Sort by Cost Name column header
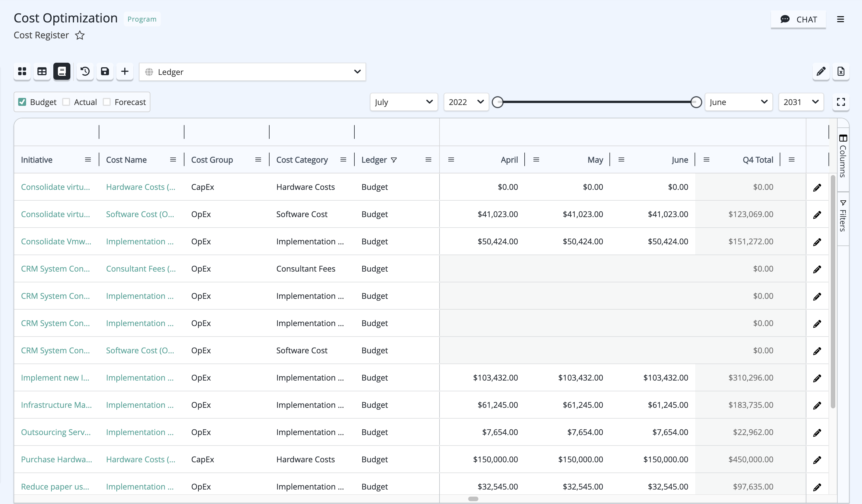Screen dimensions: 862x504 point(126,160)
